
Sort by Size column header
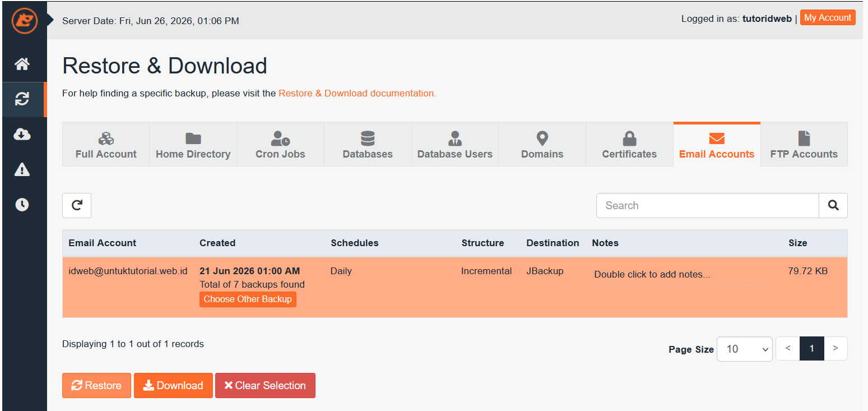pyautogui.click(x=798, y=243)
